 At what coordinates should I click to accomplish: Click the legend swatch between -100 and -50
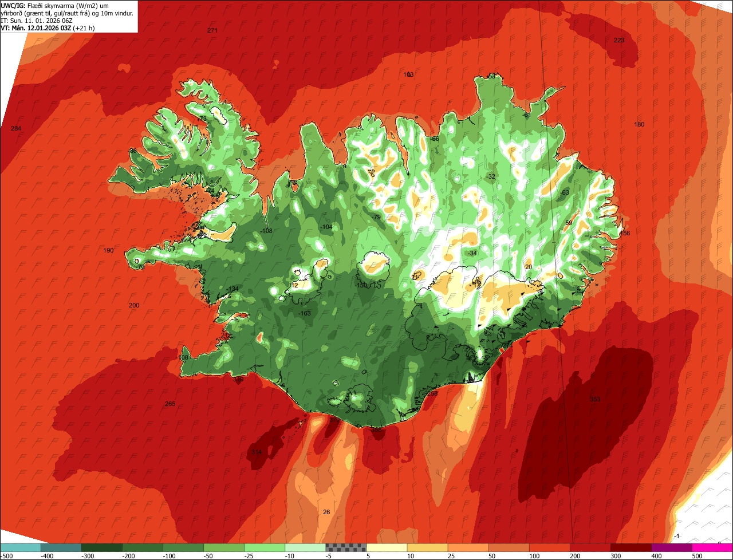(x=183, y=547)
